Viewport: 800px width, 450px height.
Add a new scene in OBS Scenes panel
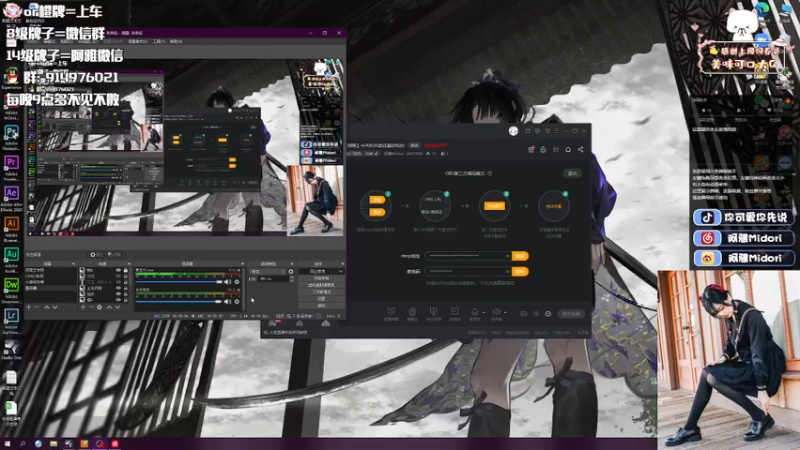[x=29, y=307]
